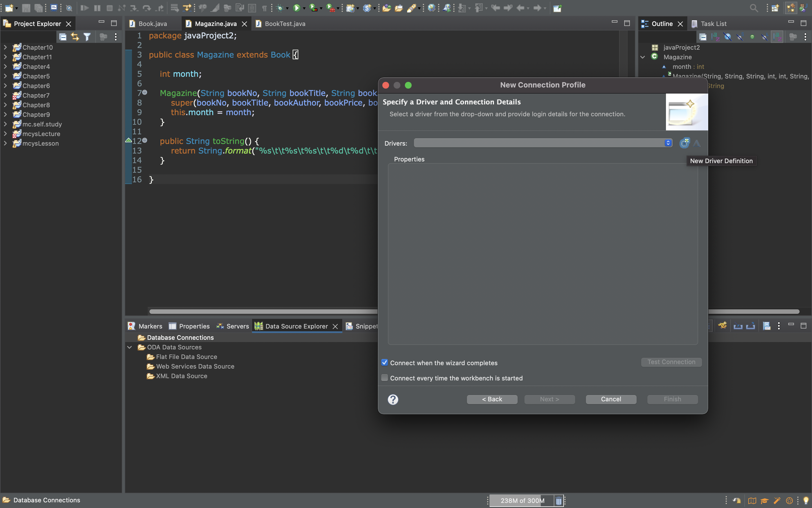The image size is (812, 508).
Task: Click the Cancel button in dialog
Action: (x=611, y=399)
